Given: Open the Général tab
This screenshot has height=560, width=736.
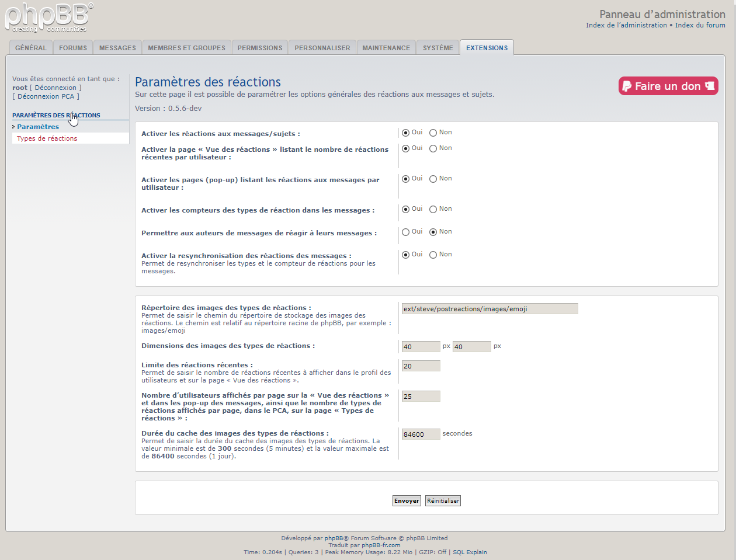Looking at the screenshot, I should click(x=31, y=48).
